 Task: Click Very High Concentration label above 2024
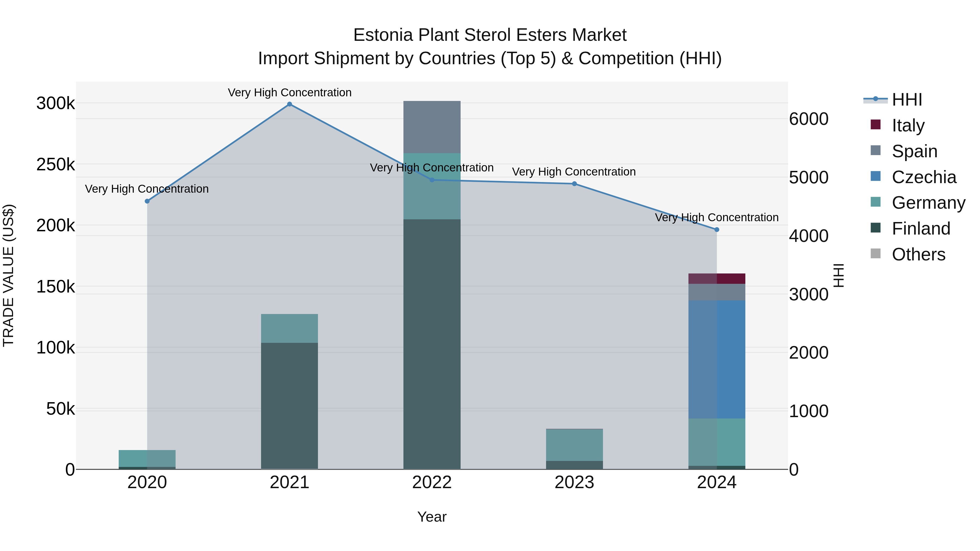717,217
